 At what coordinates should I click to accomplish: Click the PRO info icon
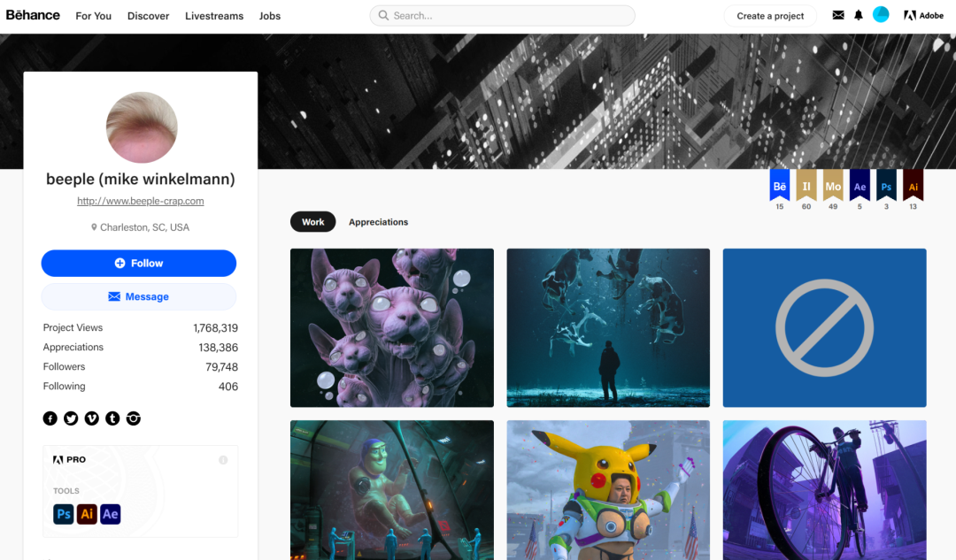pyautogui.click(x=223, y=460)
